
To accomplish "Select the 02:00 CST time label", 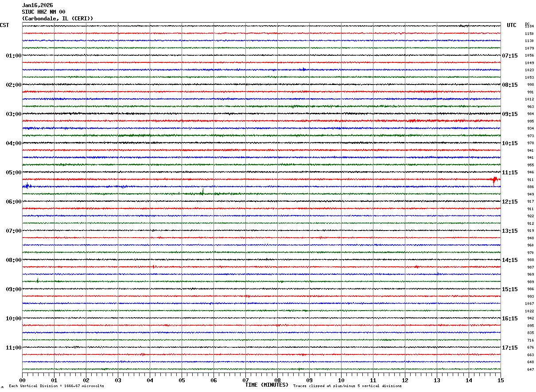I will click(14, 85).
